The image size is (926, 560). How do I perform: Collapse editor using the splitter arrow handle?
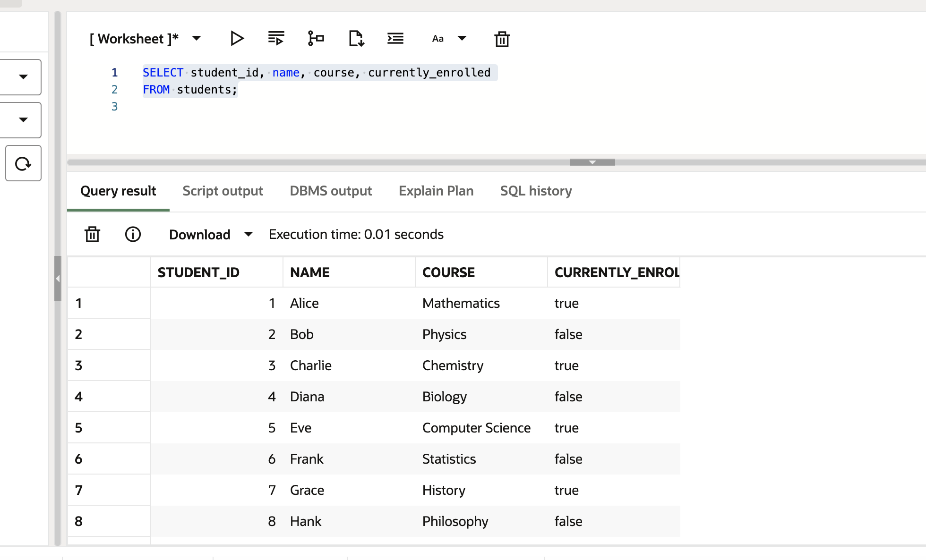[592, 162]
